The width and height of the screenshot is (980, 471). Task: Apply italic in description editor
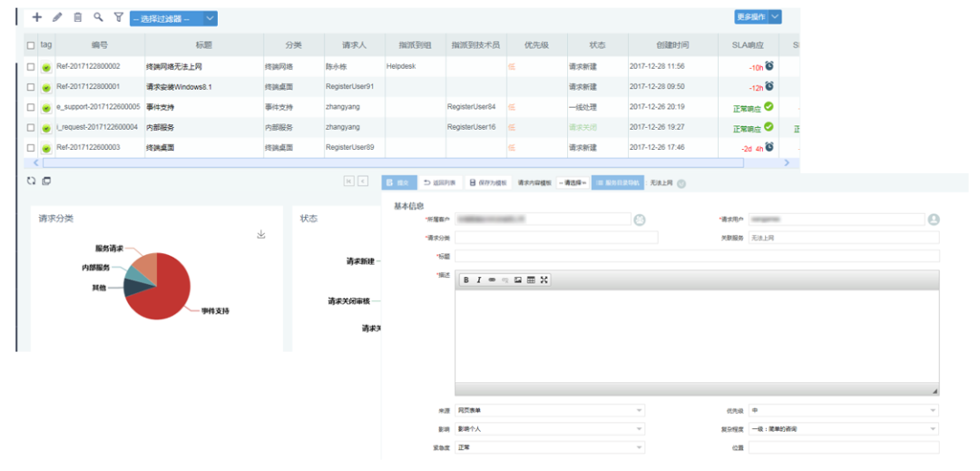coord(479,280)
